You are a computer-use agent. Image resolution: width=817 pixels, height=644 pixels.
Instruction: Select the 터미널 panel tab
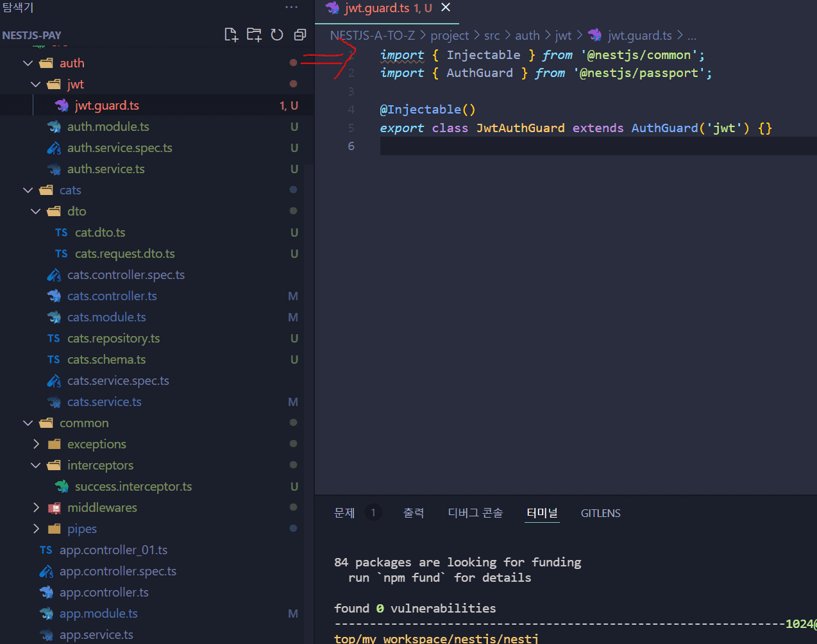coord(542,513)
